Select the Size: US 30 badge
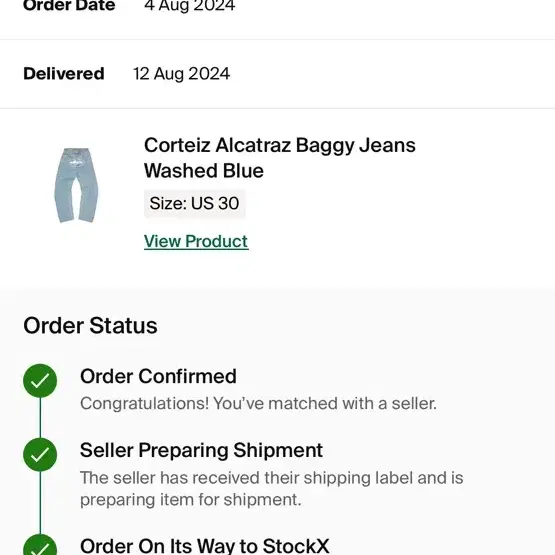Screen dimensions: 555x555 pos(194,204)
